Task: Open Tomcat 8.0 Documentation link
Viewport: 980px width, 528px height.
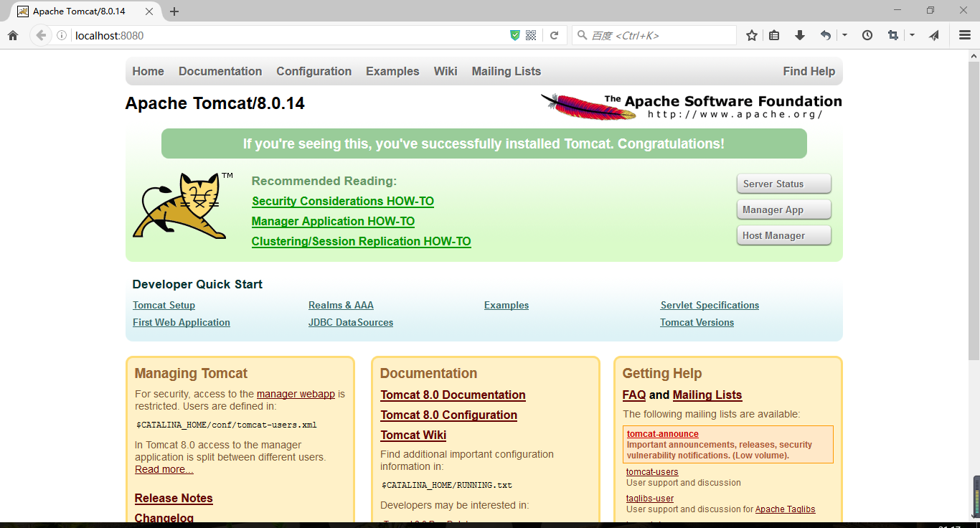Action: [453, 395]
